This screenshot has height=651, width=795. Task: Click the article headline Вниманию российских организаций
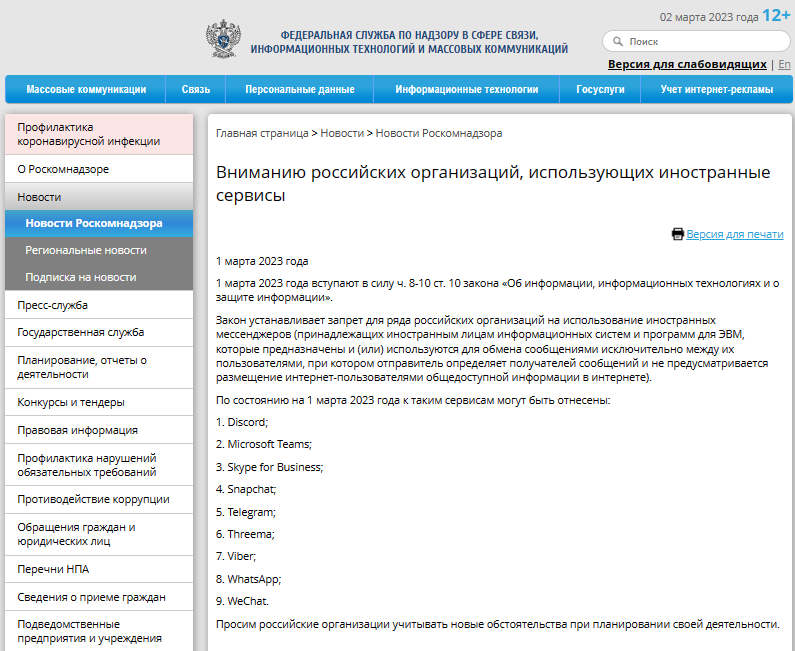click(493, 183)
